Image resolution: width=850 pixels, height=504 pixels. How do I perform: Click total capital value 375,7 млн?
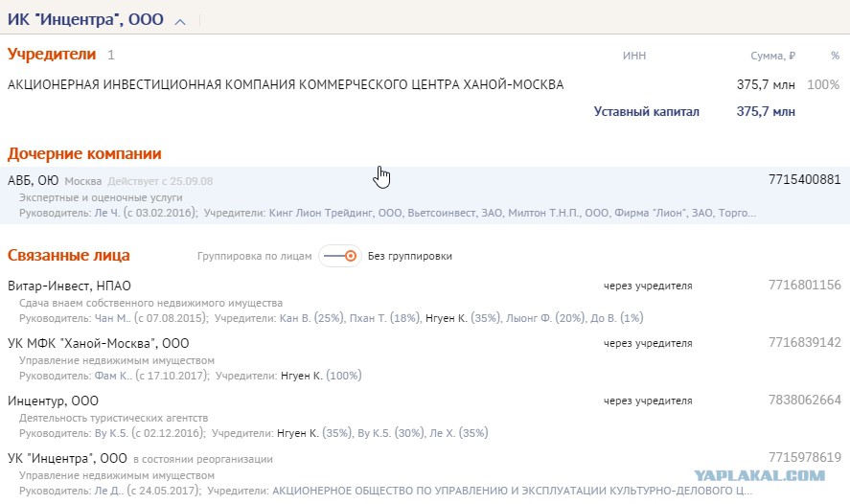pos(766,112)
